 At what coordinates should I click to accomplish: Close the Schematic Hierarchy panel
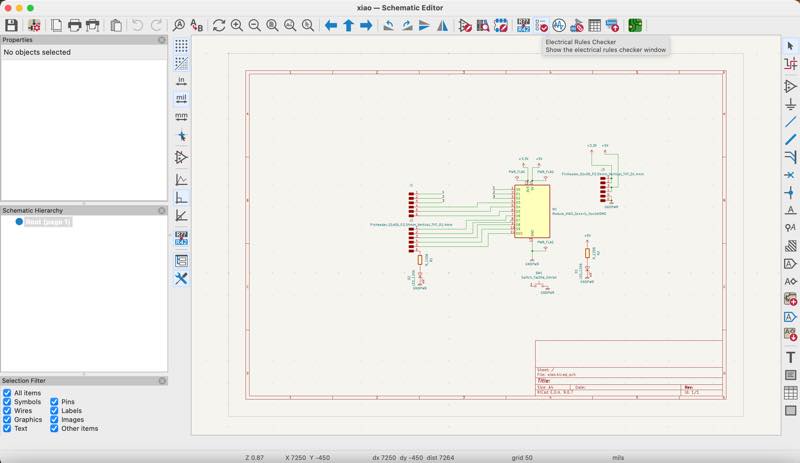coord(162,211)
